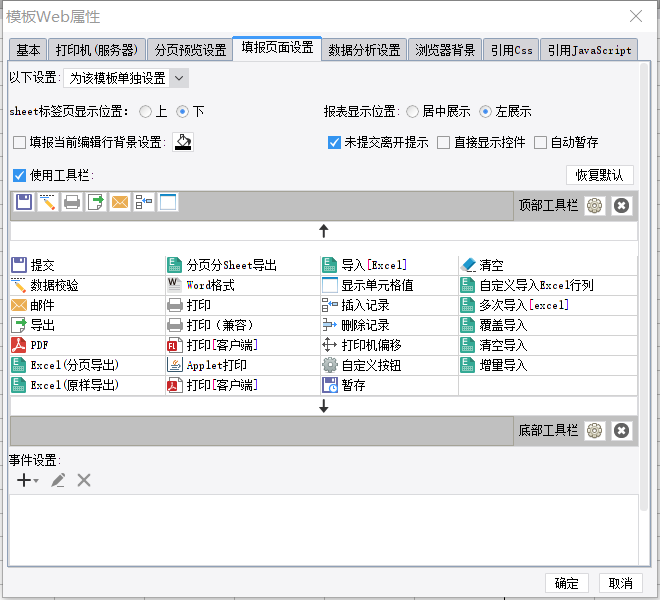Viewport: 660px width, 600px height.
Task: Uncheck 未提交离开提示 checkbox
Action: coord(334,142)
